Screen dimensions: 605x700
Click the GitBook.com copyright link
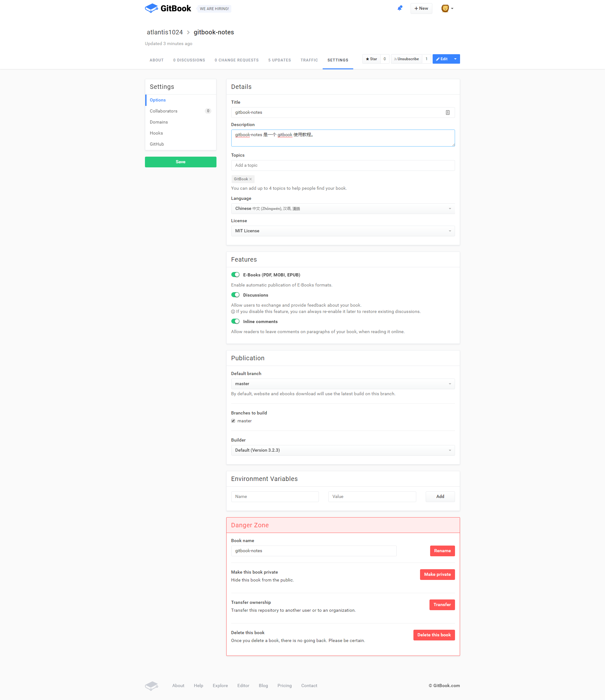click(x=447, y=686)
